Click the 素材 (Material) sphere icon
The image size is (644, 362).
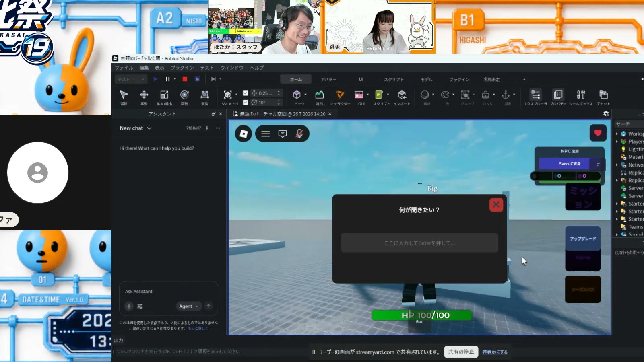pos(425,95)
